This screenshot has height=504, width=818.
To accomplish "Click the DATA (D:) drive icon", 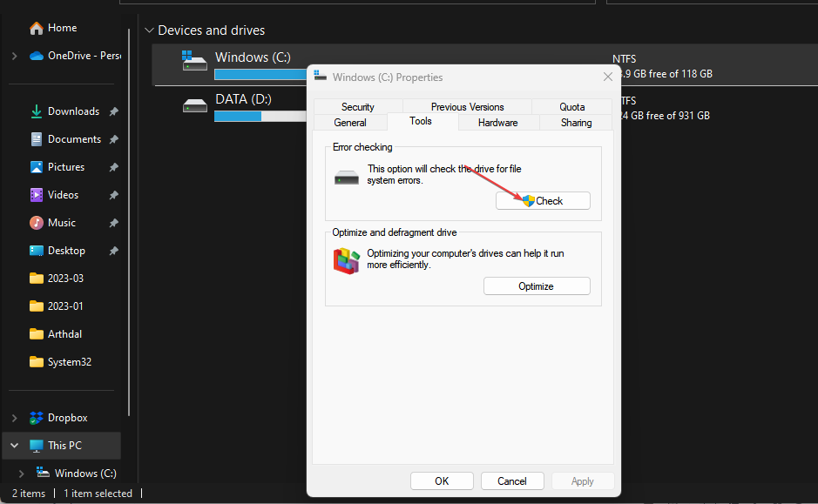I will tap(195, 106).
